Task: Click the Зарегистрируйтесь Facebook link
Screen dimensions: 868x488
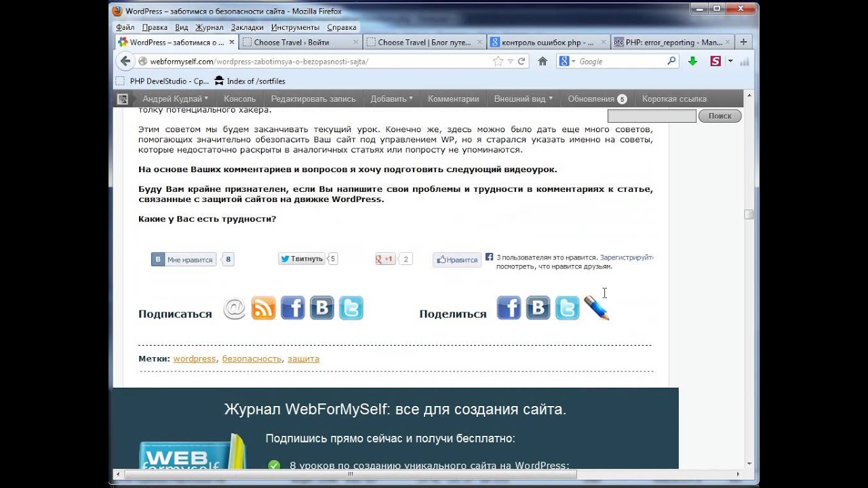Action: (x=626, y=258)
